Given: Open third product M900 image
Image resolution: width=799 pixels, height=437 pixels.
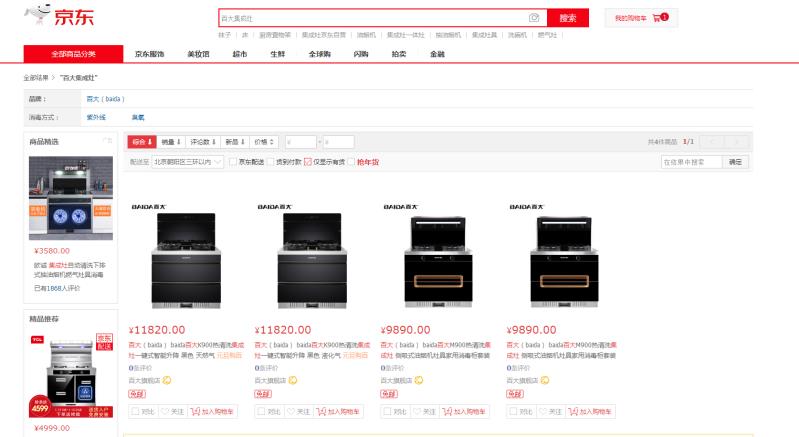Looking at the screenshot, I should 438,256.
